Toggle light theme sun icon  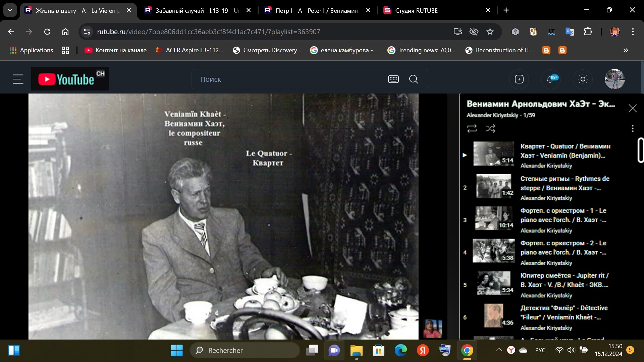pos(583,79)
